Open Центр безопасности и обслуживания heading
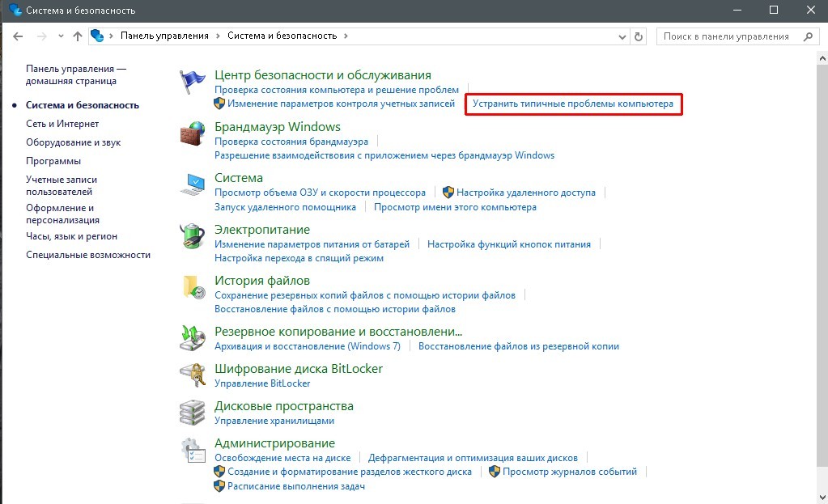Screen dimensions: 828x504 [x=323, y=75]
